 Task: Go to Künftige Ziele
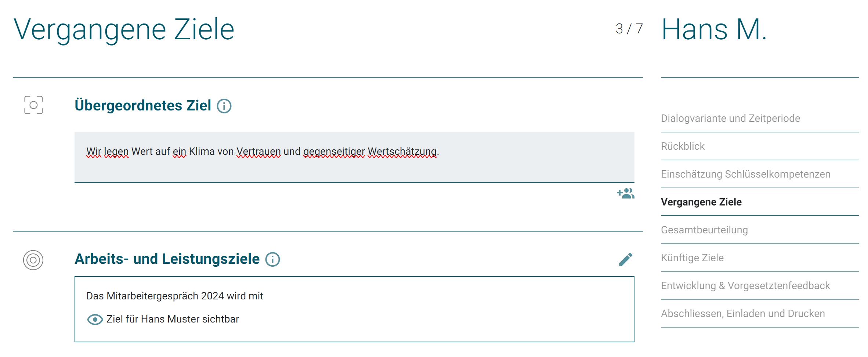(x=692, y=258)
